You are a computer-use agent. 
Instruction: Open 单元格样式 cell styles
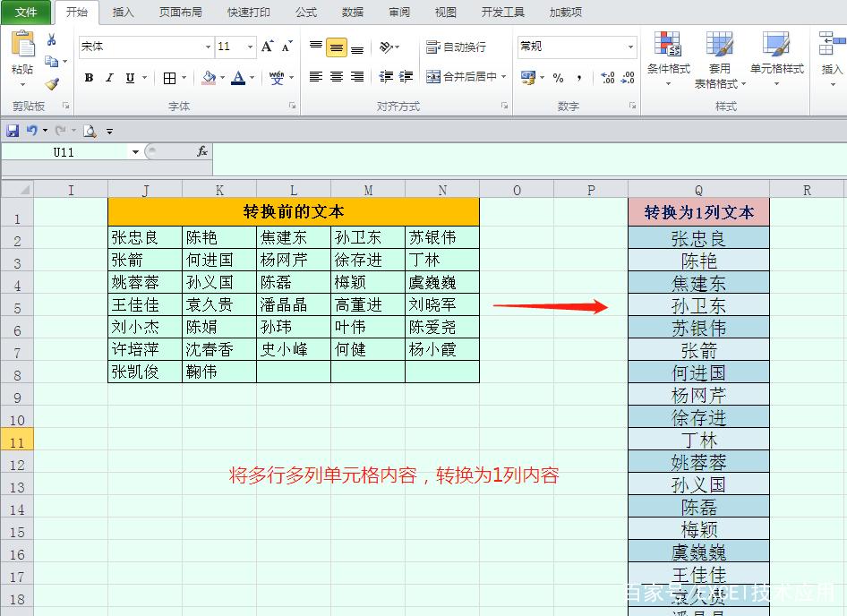777,59
